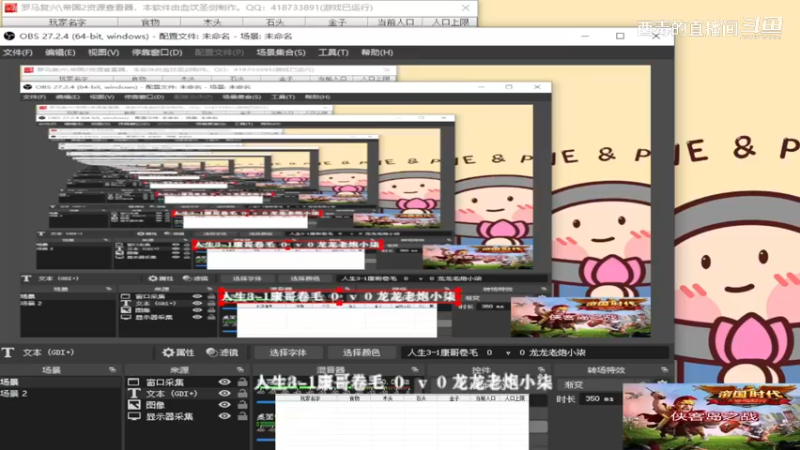Open the 工具(T) menu

333,53
